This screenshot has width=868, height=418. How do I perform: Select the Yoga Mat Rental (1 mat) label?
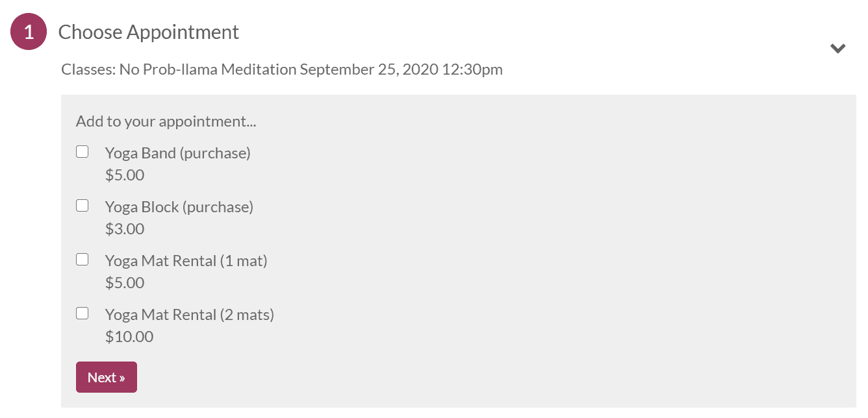point(186,261)
